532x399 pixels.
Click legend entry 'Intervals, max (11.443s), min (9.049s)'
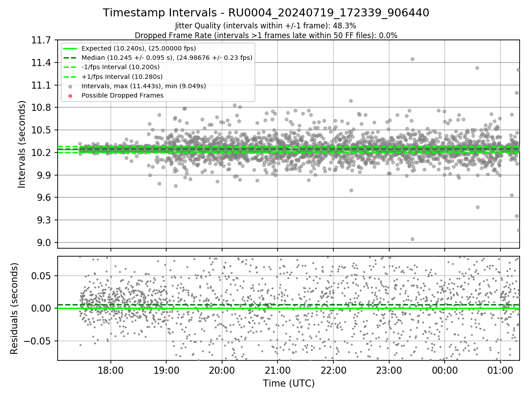[x=144, y=86]
